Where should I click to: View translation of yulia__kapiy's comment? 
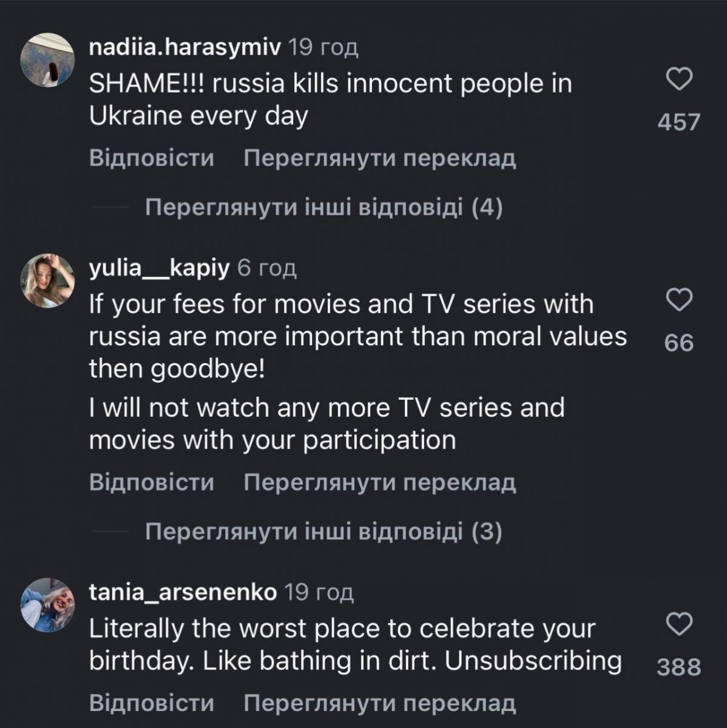pos(379,483)
